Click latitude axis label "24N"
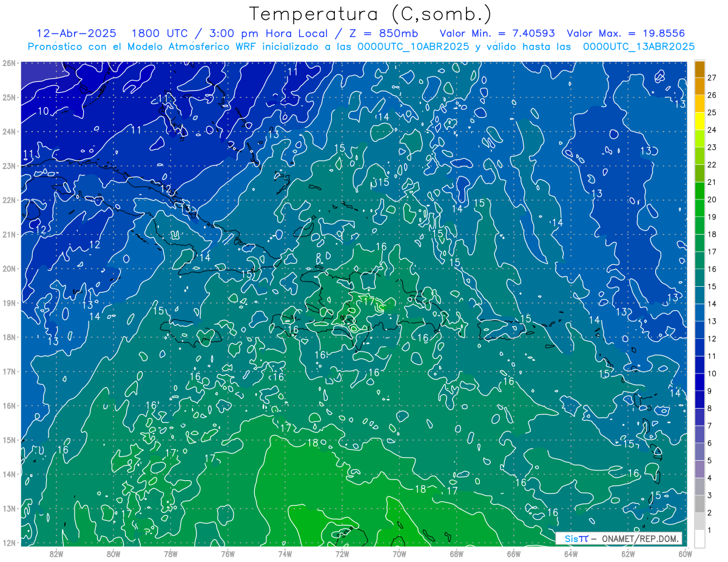Image resolution: width=728 pixels, height=562 pixels. (8, 132)
